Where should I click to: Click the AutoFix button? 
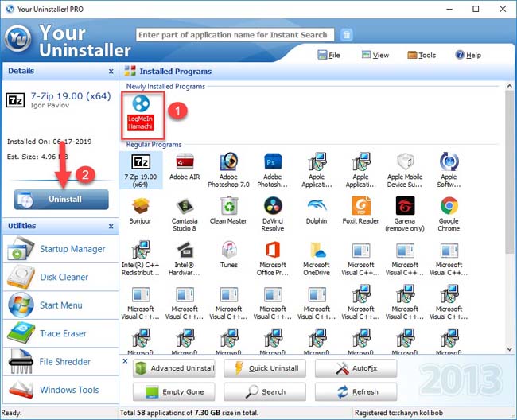coord(356,368)
